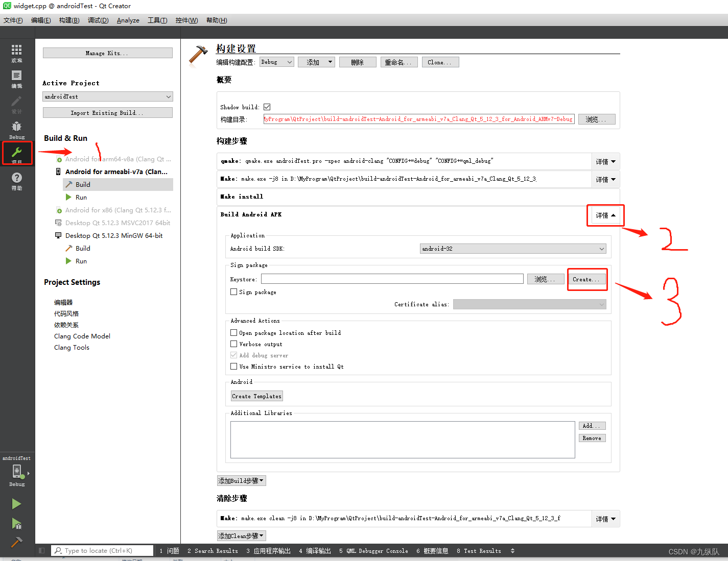Screen dimensions: 728x561
Task: Toggle the Shadow build checkbox
Action: 267,107
